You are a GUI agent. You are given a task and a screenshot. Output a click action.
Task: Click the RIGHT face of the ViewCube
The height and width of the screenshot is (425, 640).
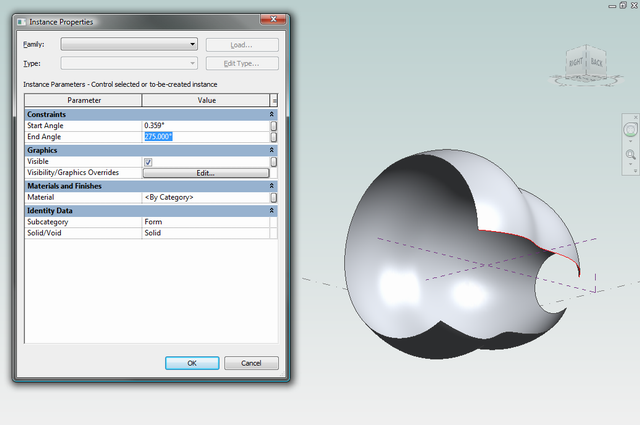click(x=576, y=62)
